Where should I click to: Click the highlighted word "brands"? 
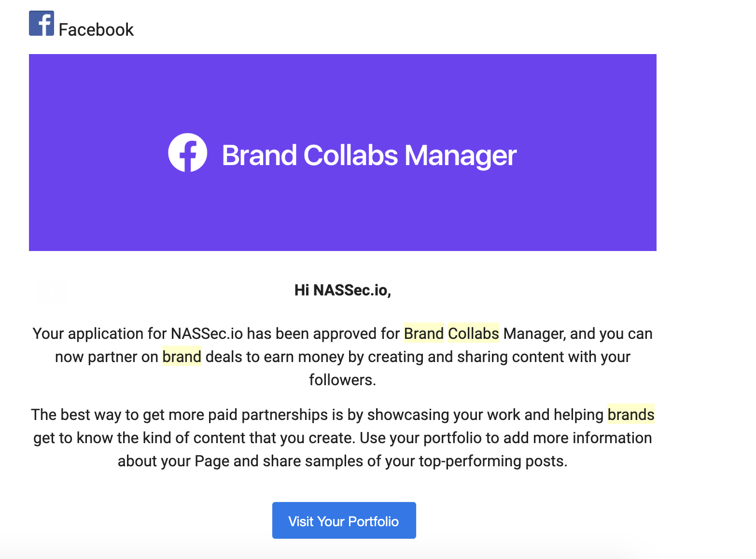630,415
